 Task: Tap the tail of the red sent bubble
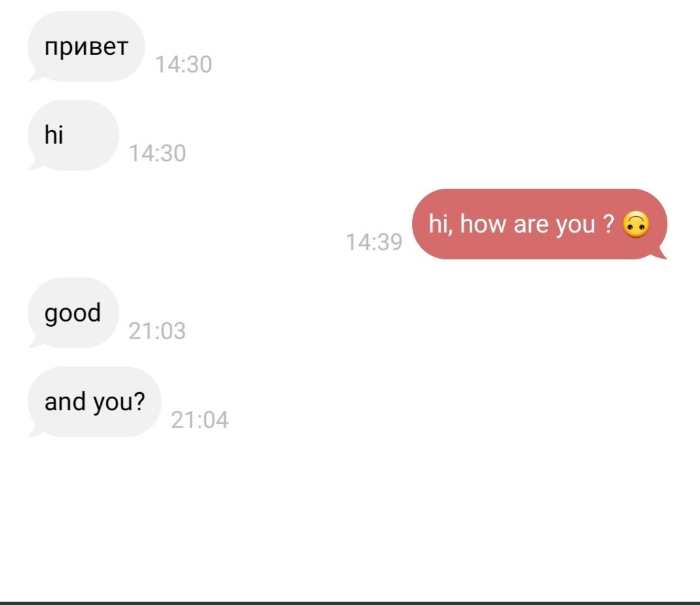point(658,253)
